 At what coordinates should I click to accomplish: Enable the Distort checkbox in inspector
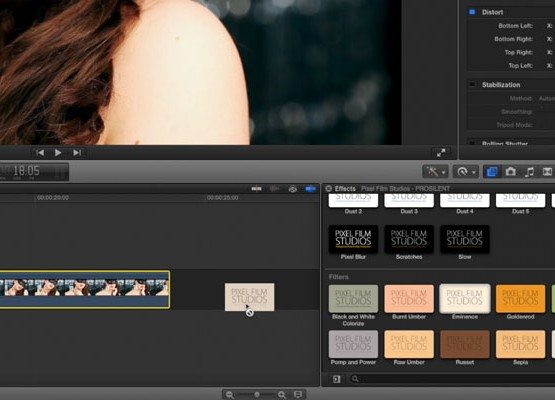tap(472, 12)
